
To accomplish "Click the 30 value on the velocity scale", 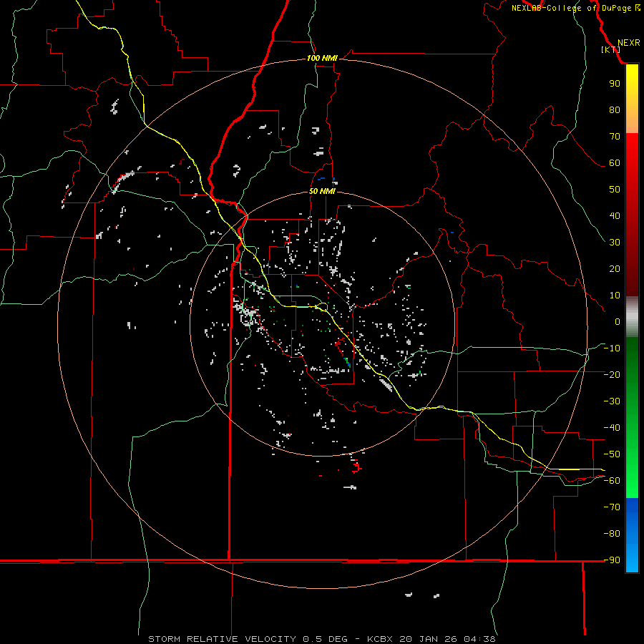I will pyautogui.click(x=615, y=243).
